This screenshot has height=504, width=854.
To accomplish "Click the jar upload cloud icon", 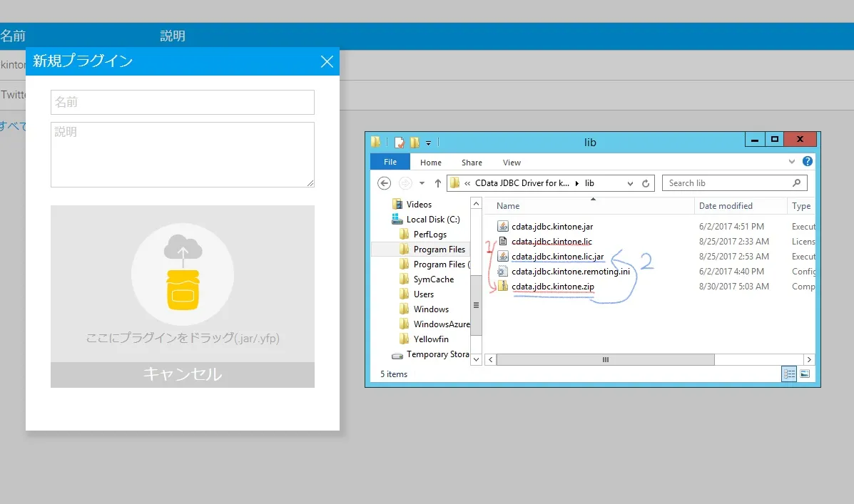I will pos(183,274).
